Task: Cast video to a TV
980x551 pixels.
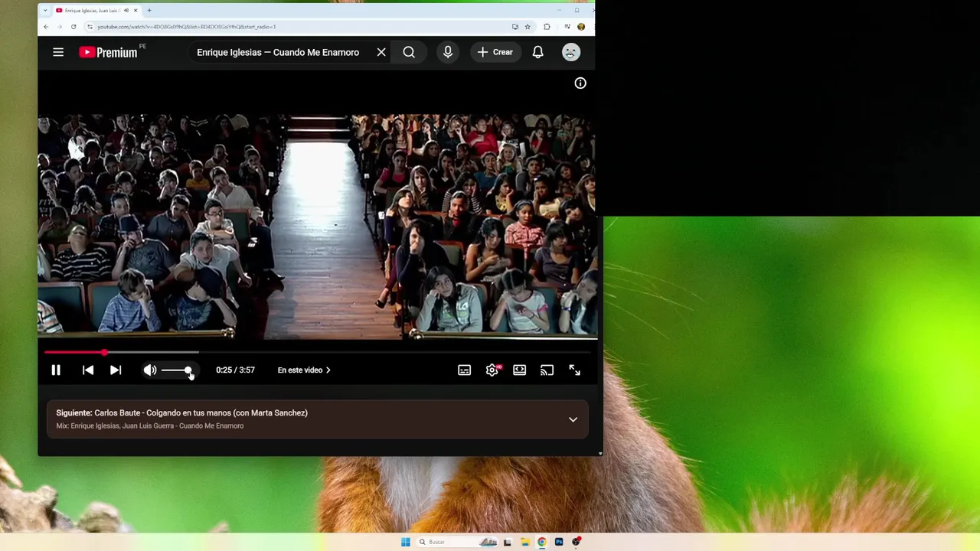Action: click(547, 370)
